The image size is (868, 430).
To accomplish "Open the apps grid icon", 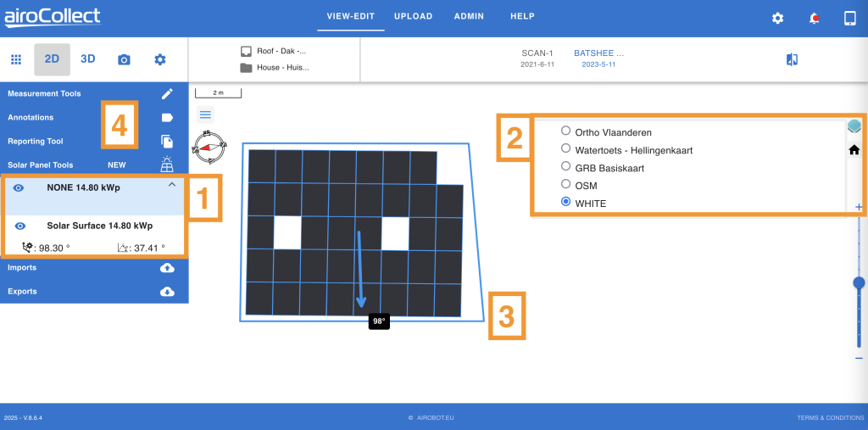I will pyautogui.click(x=15, y=59).
